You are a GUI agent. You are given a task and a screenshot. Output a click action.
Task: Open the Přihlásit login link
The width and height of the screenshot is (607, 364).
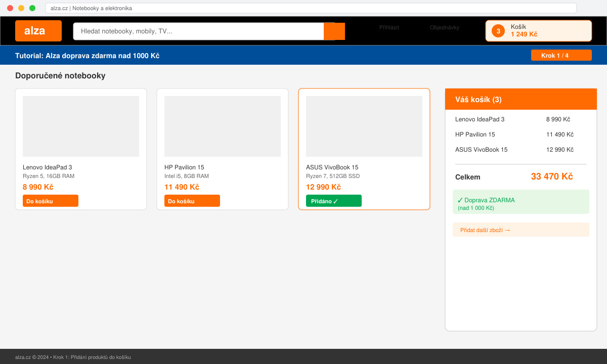tap(389, 27)
